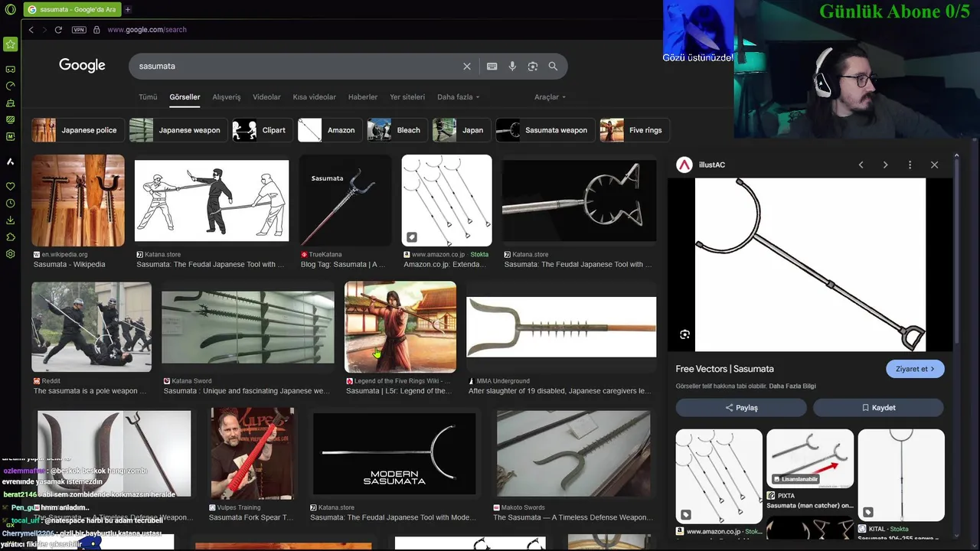
Task: Switch to the Videolar tab
Action: tap(266, 97)
